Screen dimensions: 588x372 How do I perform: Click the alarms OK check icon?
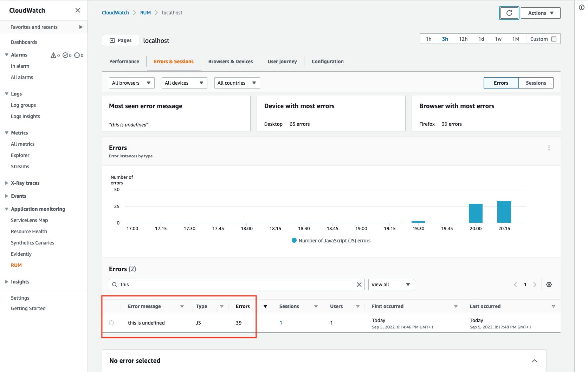point(65,55)
